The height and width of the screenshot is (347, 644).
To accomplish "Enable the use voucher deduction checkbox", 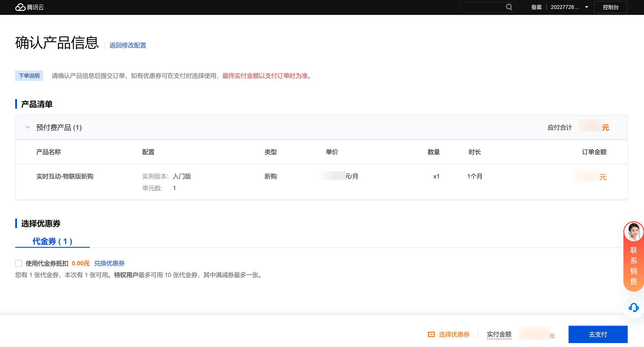I will 19,263.
